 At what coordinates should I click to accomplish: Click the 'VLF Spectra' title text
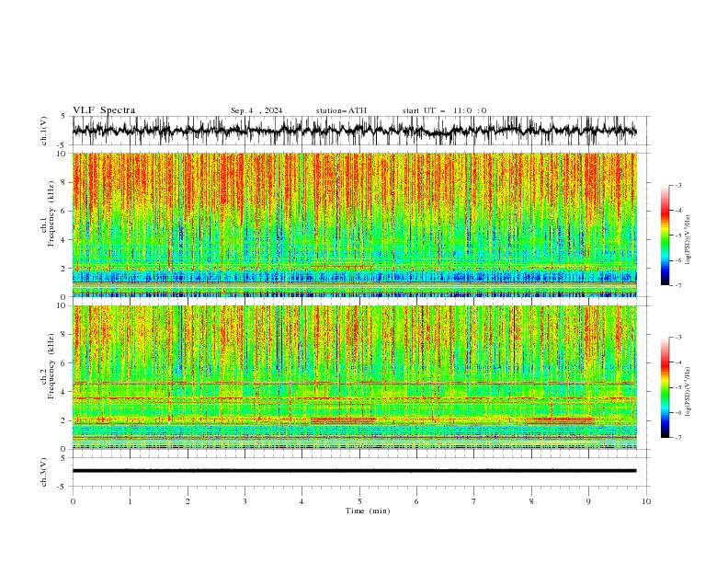click(x=104, y=110)
